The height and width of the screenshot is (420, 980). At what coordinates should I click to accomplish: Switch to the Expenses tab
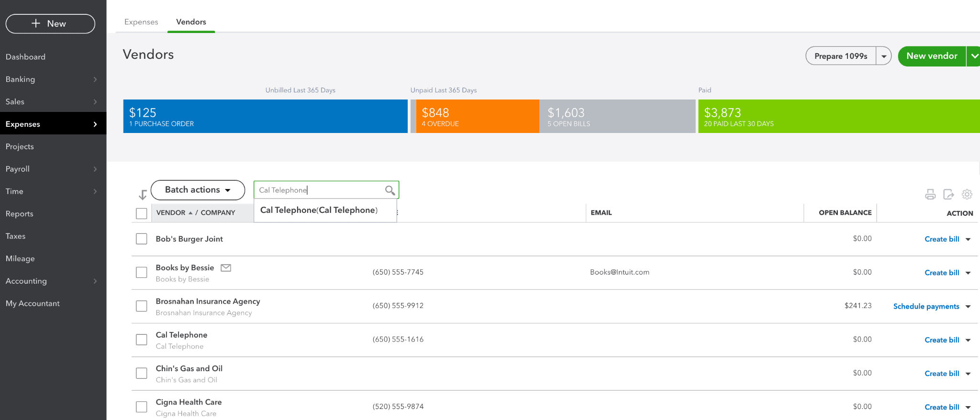tap(141, 22)
